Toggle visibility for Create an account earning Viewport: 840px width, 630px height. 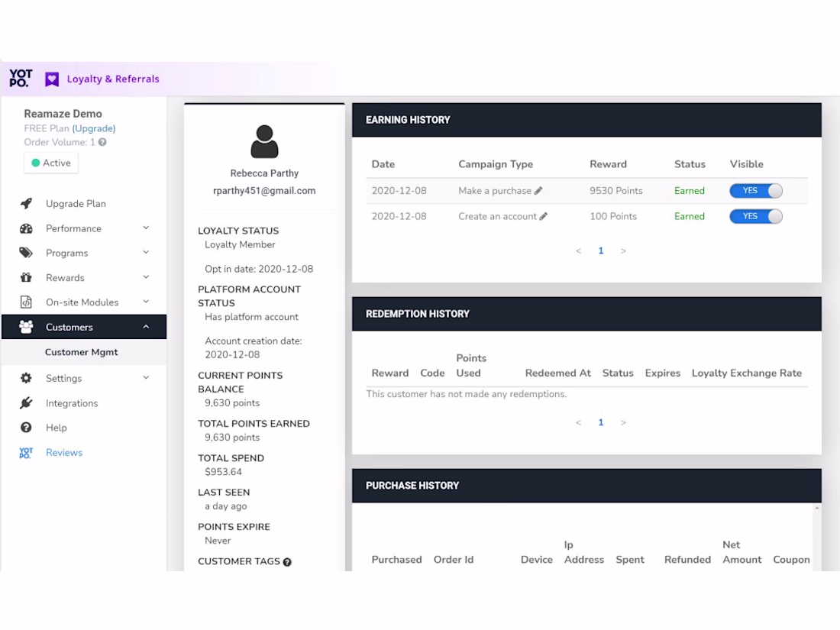click(x=755, y=216)
